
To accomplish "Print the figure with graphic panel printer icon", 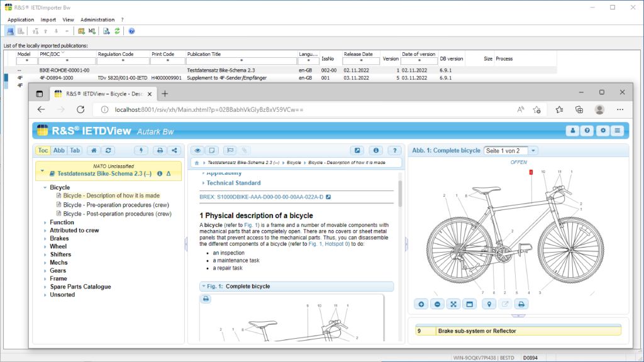I will click(x=521, y=304).
